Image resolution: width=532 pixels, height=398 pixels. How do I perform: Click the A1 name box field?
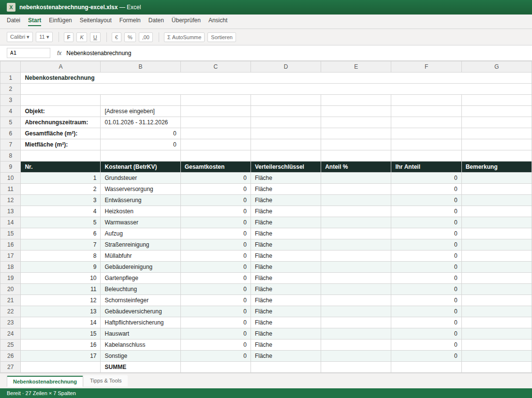pyautogui.click(x=29, y=53)
